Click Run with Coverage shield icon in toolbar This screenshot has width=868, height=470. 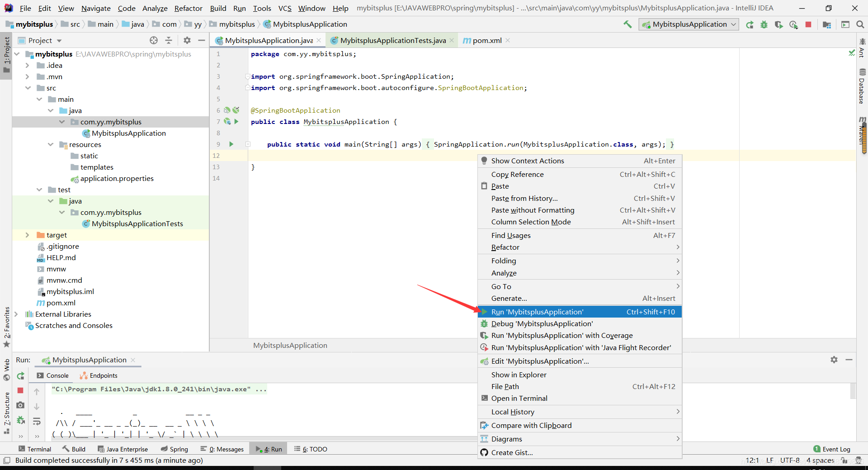point(778,24)
